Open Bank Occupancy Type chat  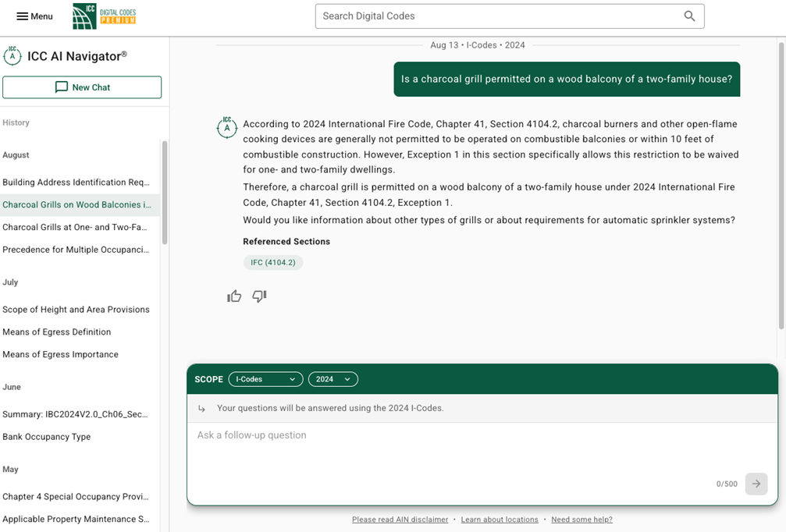coord(47,436)
